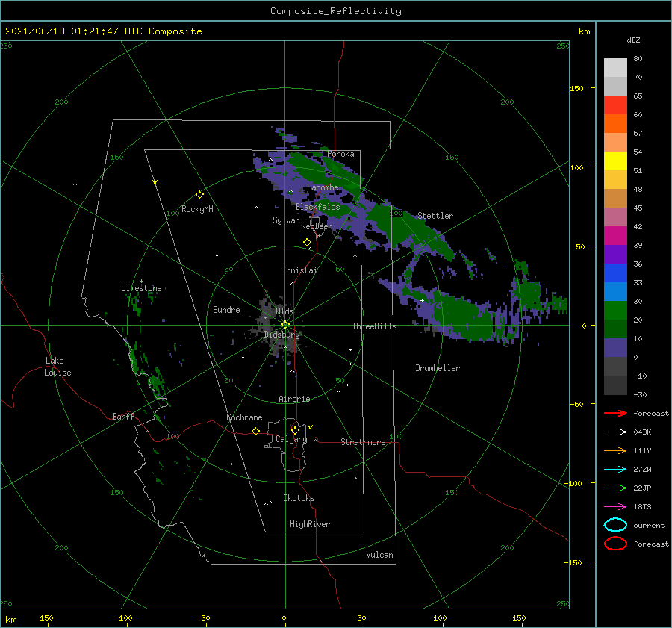
Task: Click the Banff label
Action: pyautogui.click(x=123, y=417)
